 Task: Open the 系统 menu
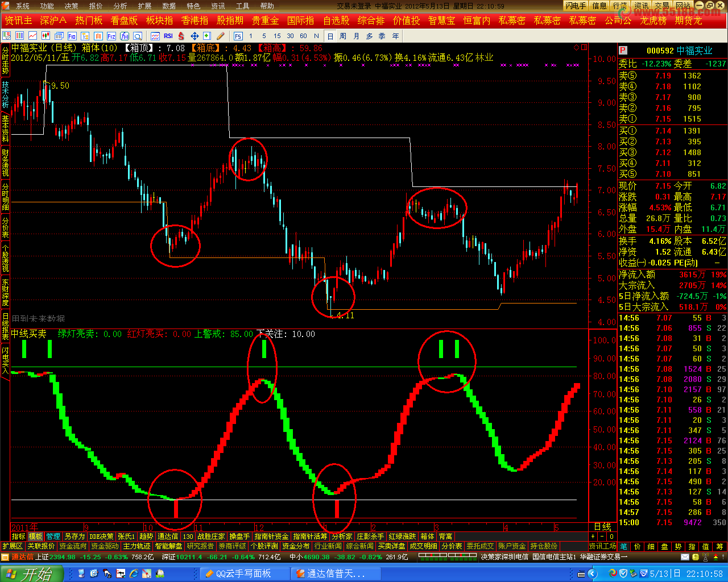[x=23, y=6]
